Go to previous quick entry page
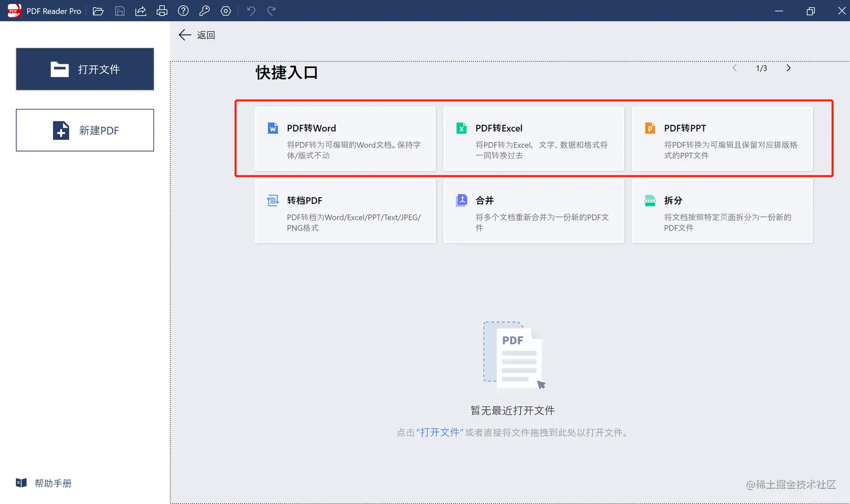850x504 pixels. pyautogui.click(x=734, y=67)
